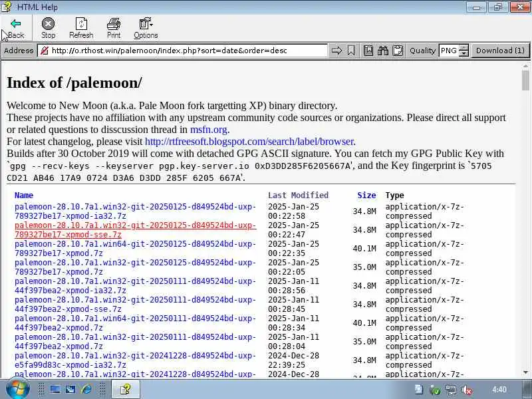Click the muted volume tray icon
Screen dimensions: 532x399
coord(467,390)
